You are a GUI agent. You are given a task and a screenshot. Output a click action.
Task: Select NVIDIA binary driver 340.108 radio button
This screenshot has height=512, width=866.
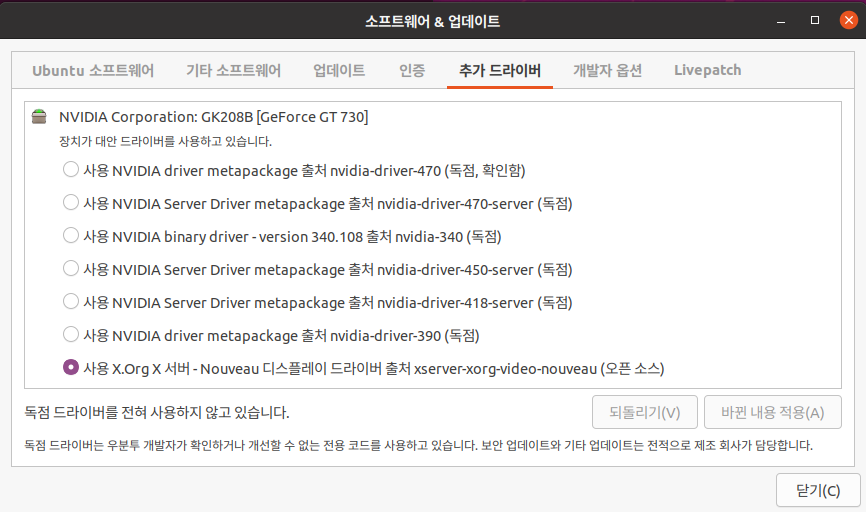click(x=71, y=235)
